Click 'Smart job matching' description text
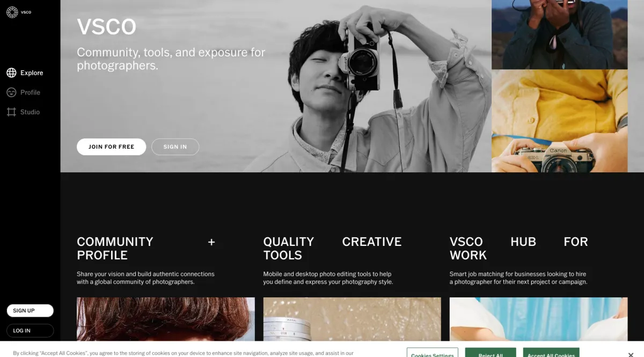Screen dimensions: 644x357 pos(518,278)
